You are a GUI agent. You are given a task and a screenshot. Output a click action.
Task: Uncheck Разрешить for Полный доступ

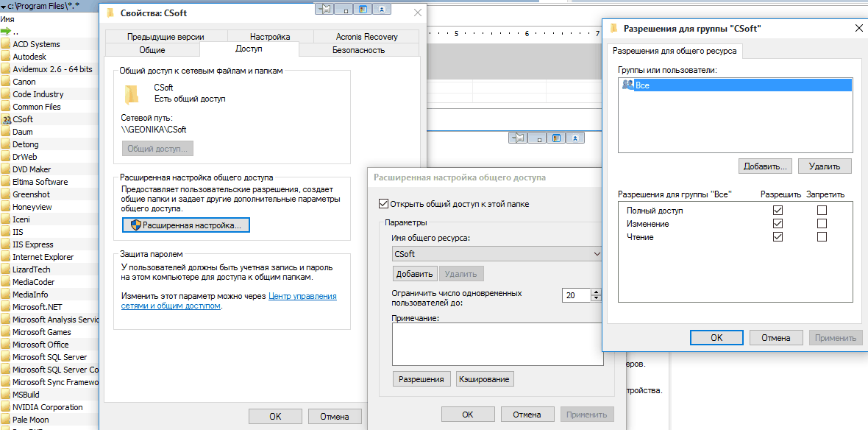(778, 211)
